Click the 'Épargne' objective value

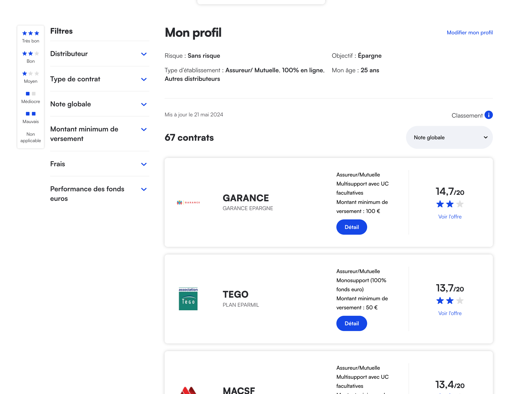click(x=370, y=56)
